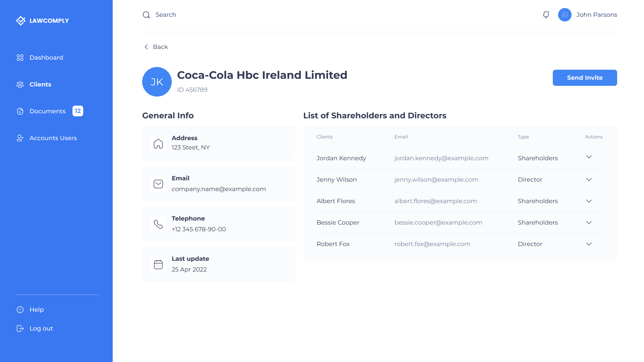The image size is (644, 362).
Task: Expand Jenny Wilson row chevron
Action: tap(589, 180)
